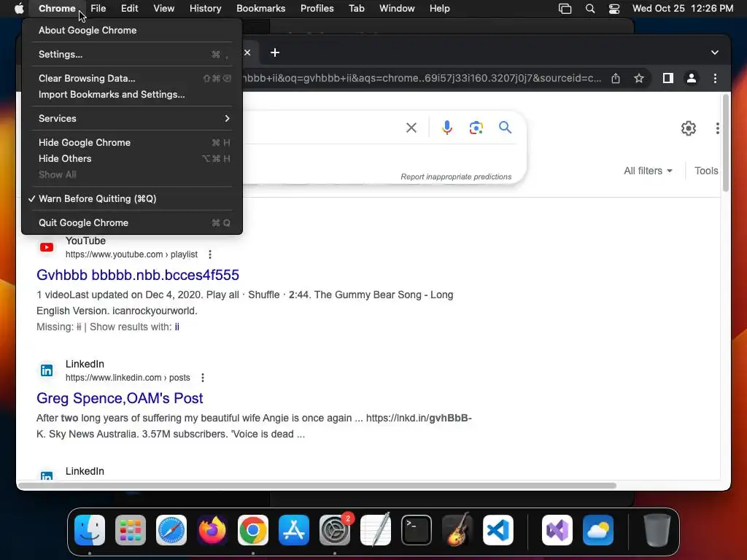Select Quit Google Chrome
The image size is (747, 560).
click(132, 222)
